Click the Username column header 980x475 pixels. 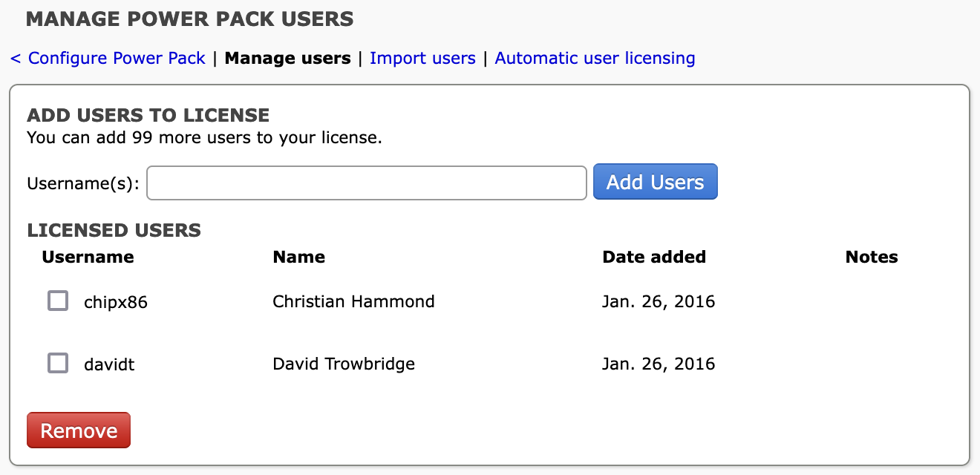coord(88,257)
